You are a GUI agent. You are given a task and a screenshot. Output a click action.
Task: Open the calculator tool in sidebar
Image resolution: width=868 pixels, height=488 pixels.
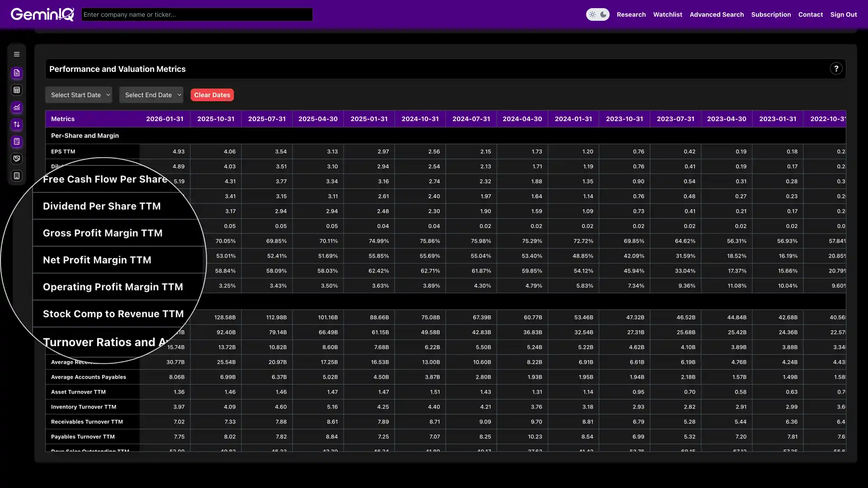(x=17, y=142)
